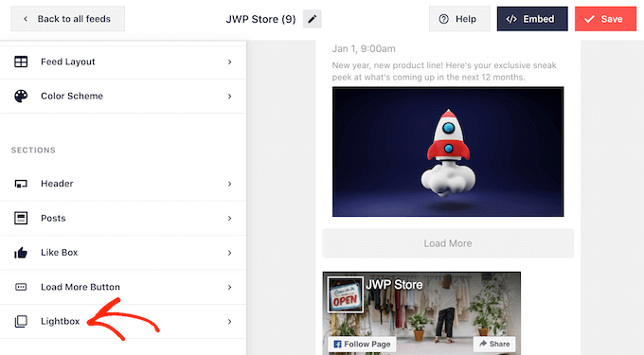Click the checkmark icon on Save
The height and width of the screenshot is (355, 644).
(x=589, y=19)
